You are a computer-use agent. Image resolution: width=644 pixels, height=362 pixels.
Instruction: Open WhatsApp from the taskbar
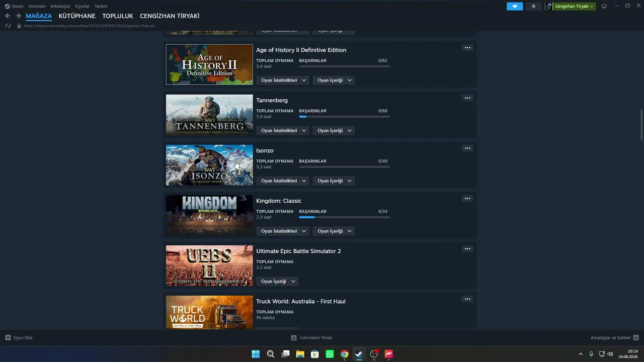[x=330, y=354]
